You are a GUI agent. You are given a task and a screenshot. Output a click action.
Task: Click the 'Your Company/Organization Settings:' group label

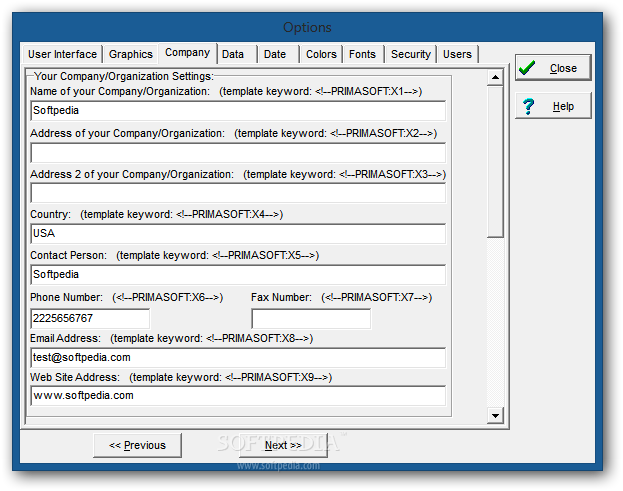pyautogui.click(x=124, y=76)
